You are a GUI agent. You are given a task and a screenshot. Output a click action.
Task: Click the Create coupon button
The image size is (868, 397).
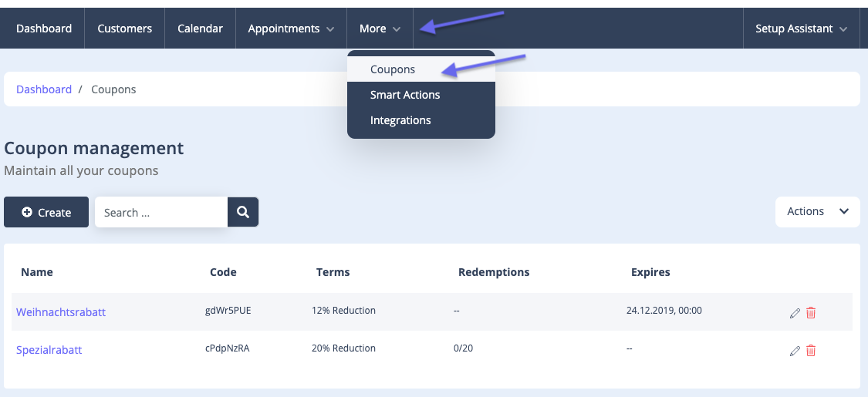tap(46, 213)
